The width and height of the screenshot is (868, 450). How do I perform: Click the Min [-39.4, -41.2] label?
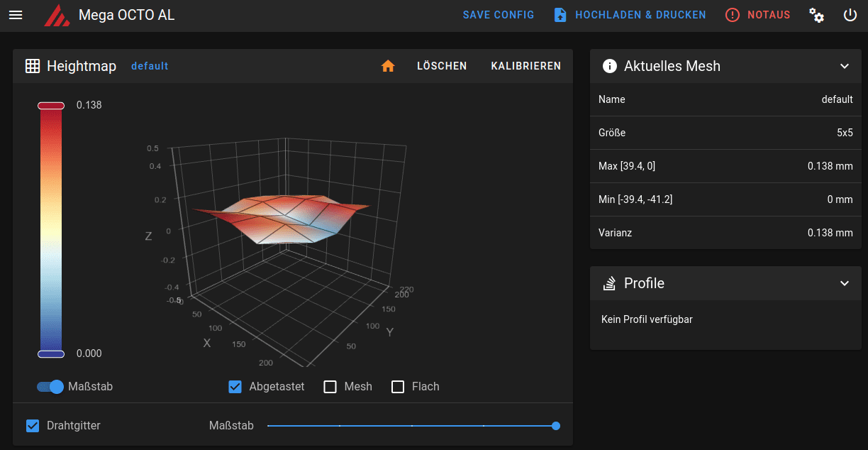(635, 199)
